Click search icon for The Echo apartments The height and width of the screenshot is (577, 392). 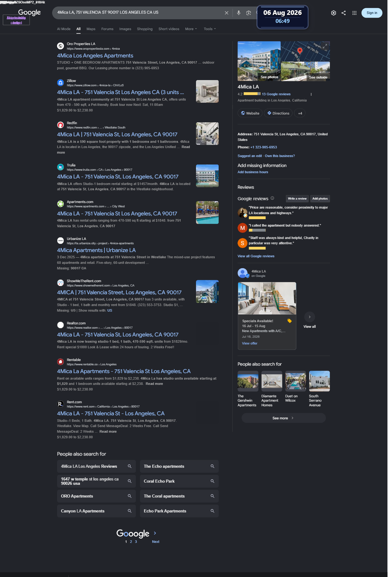[212, 466]
